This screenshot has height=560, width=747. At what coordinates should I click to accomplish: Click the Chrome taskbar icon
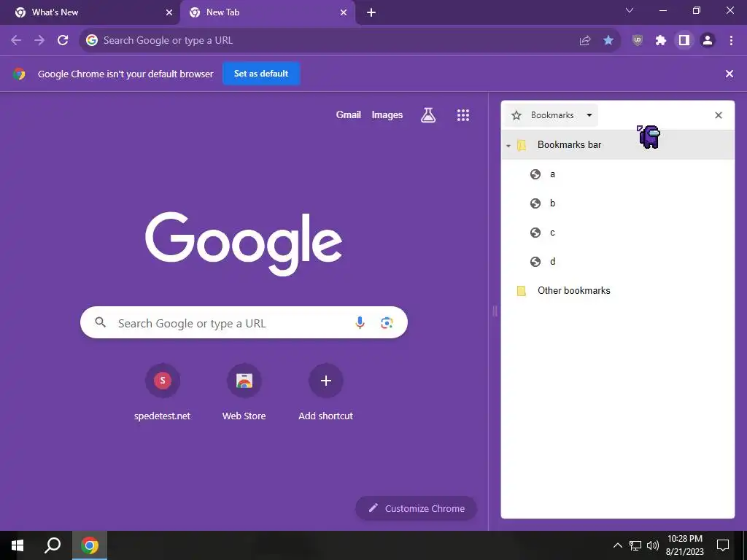click(90, 545)
